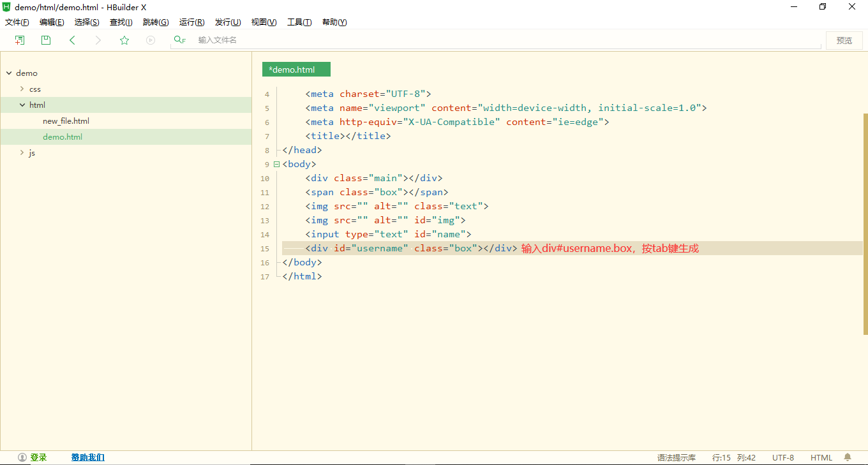Click the 赞助我们 sponsor link
The image size is (868, 465).
(88, 457)
